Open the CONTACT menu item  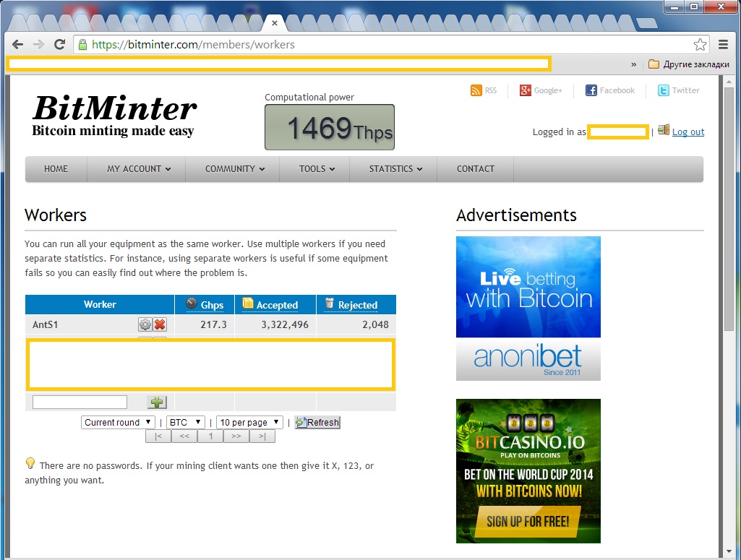[476, 168]
